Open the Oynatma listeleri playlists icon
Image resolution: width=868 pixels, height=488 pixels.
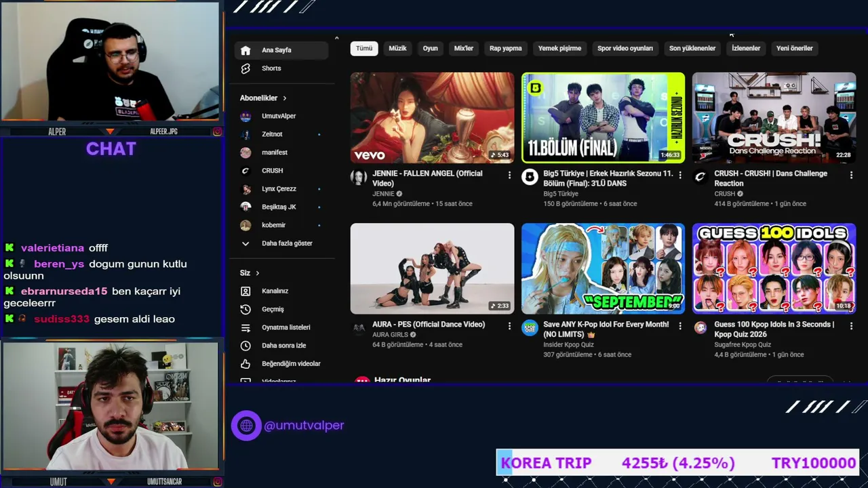tap(245, 327)
